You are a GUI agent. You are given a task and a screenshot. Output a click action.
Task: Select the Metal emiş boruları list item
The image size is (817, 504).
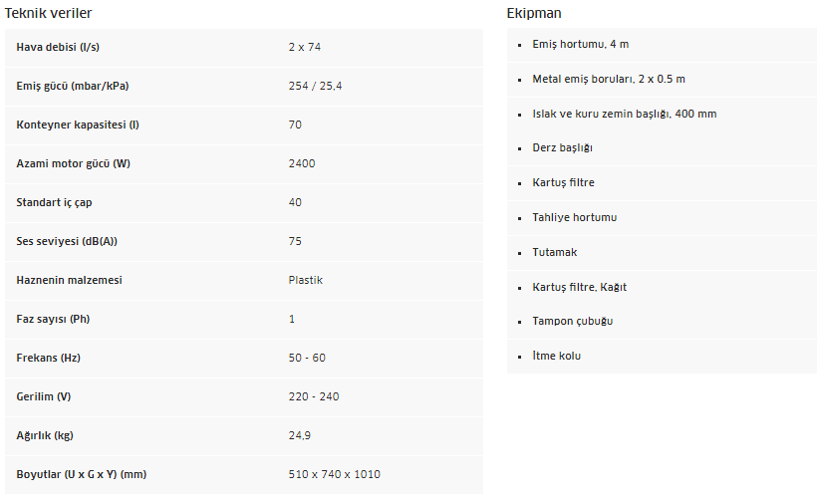(609, 79)
